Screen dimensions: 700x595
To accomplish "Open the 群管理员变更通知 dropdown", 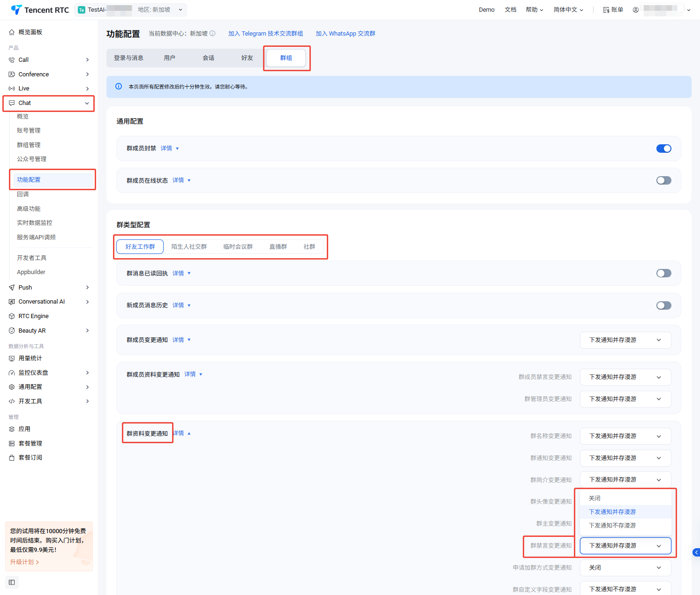I will pyautogui.click(x=625, y=399).
